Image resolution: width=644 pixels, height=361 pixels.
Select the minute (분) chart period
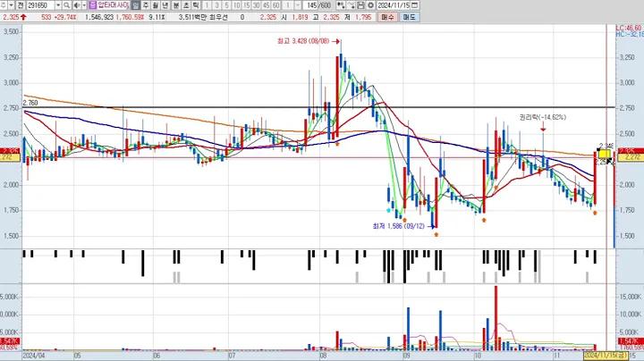176,5
